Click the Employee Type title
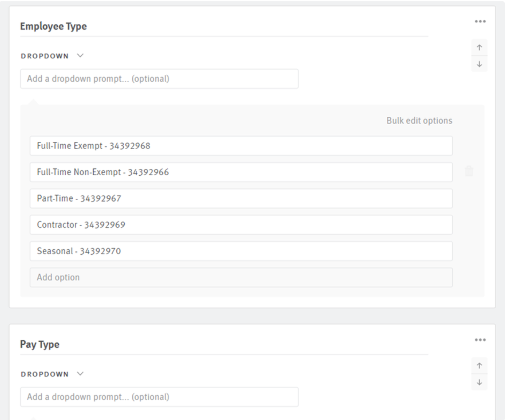 (x=54, y=26)
